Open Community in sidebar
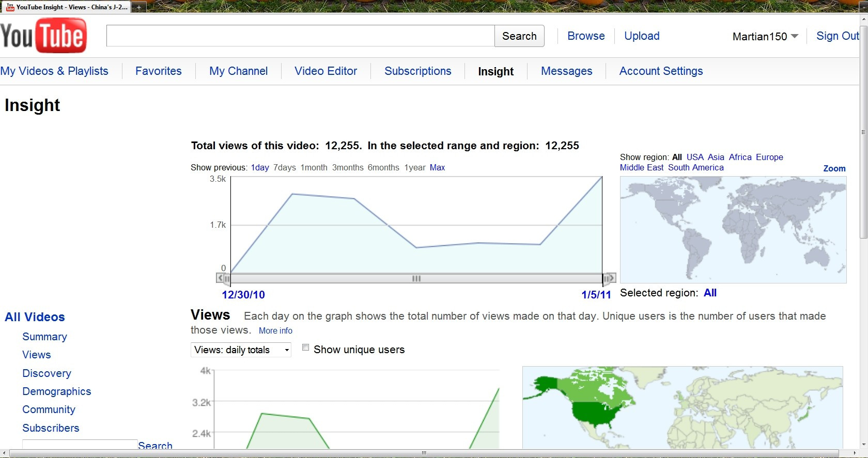Image resolution: width=868 pixels, height=458 pixels. pos(49,409)
